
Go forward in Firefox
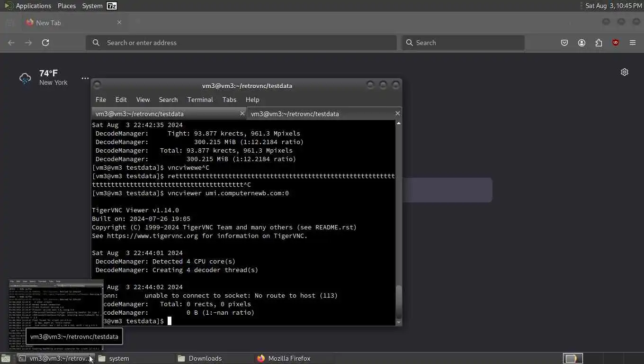coord(28,43)
